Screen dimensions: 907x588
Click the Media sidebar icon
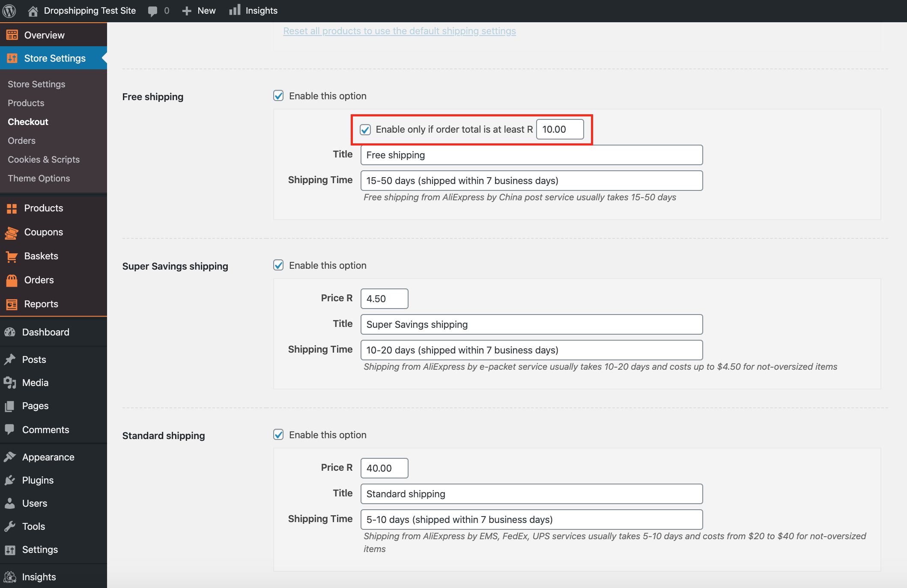[10, 383]
